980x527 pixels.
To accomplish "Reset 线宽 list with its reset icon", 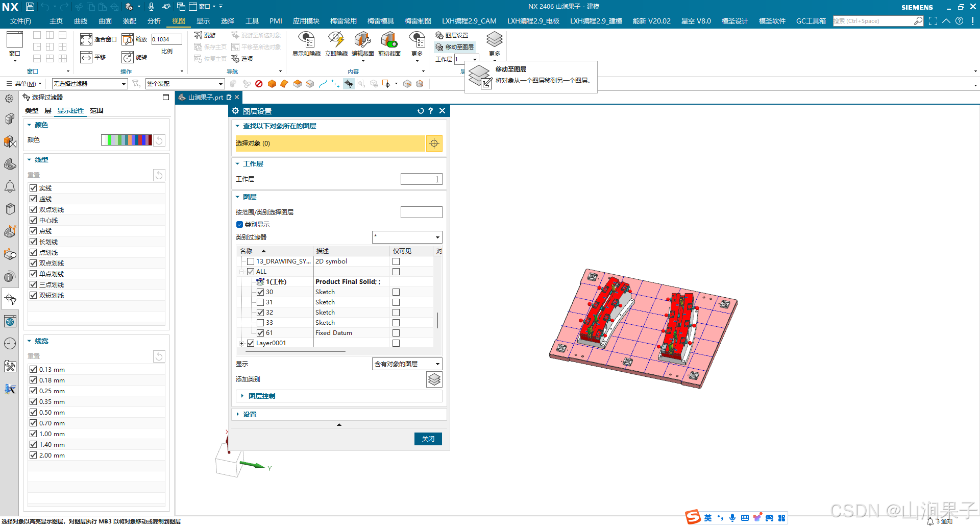I will click(x=159, y=356).
